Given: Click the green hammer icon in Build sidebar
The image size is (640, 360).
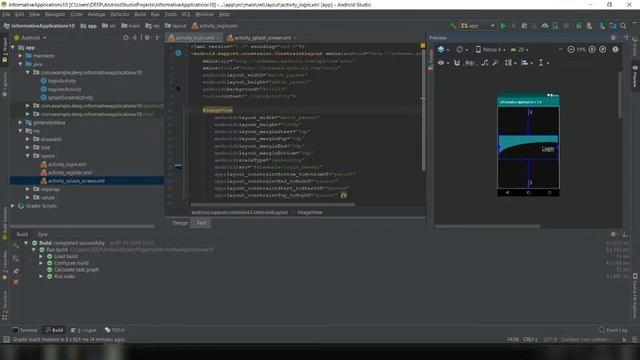Looking at the screenshot, I should pos(16,246).
